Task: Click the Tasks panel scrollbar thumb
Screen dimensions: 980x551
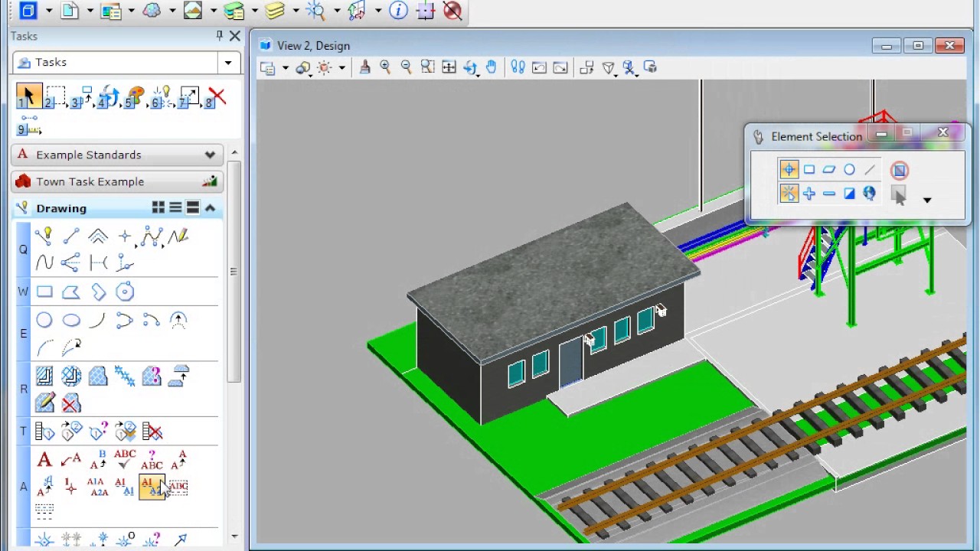Action: pos(234,272)
